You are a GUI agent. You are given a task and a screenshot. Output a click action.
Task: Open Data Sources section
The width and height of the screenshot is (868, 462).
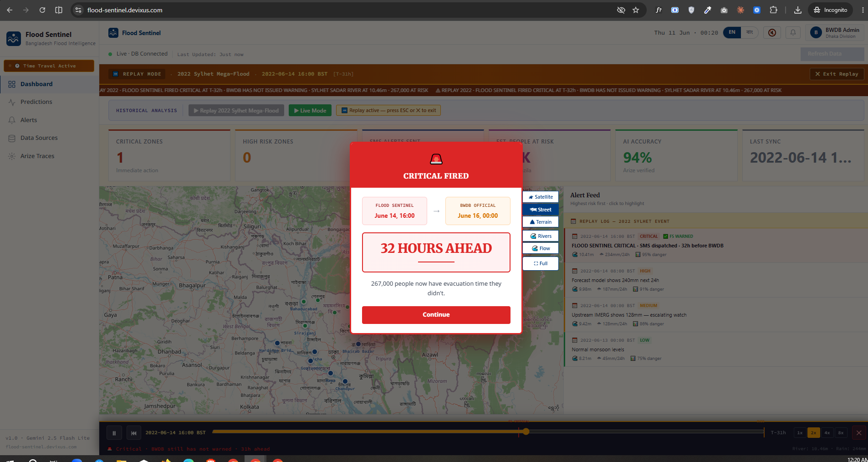(49, 138)
